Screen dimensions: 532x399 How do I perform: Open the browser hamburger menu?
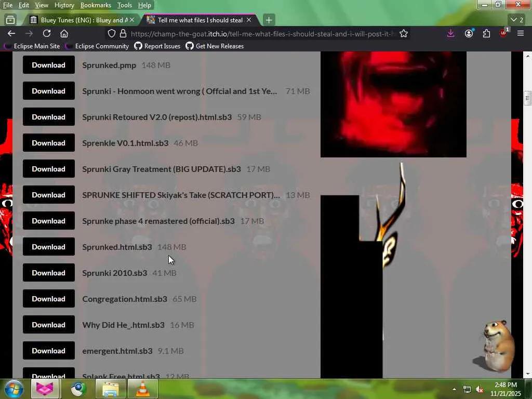(x=521, y=33)
